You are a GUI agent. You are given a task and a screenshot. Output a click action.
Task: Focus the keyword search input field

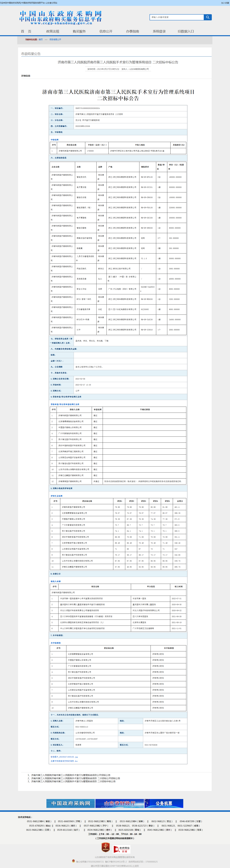177,17
